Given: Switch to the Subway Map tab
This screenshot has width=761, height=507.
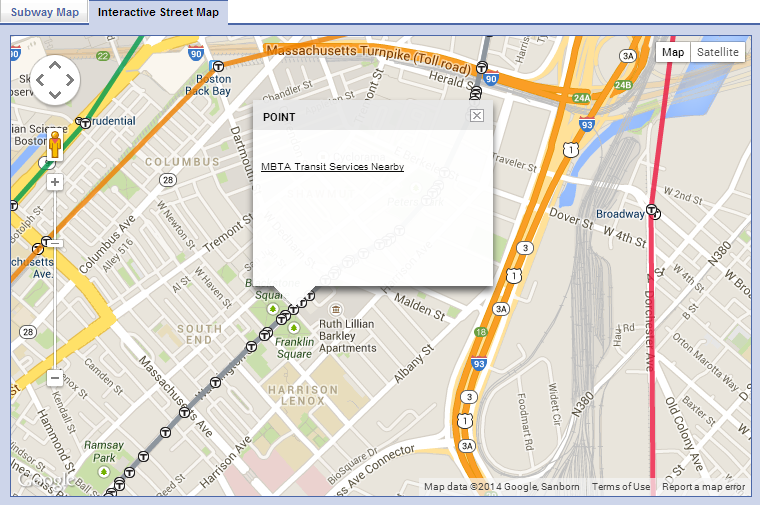Looking at the screenshot, I should 45,12.
